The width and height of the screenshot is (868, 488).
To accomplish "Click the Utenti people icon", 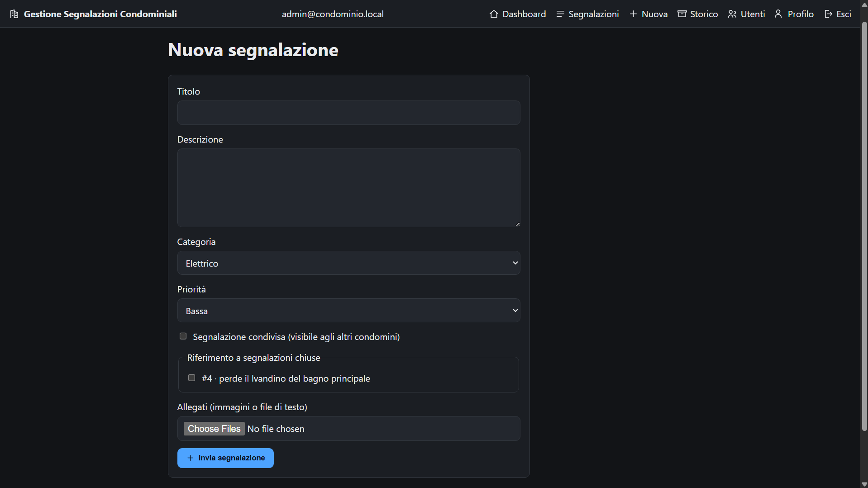I will 732,14.
